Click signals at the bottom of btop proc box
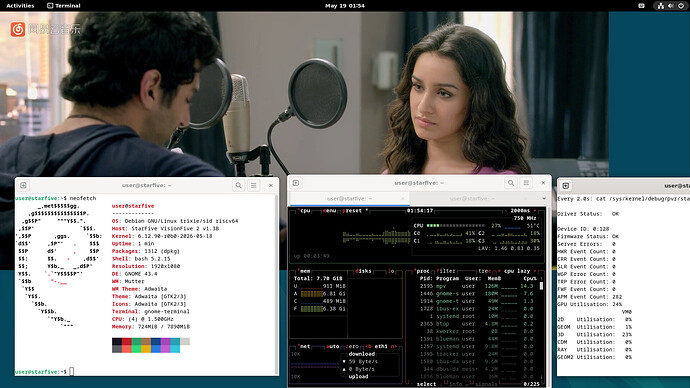This screenshot has width=690, height=388. 485,384
